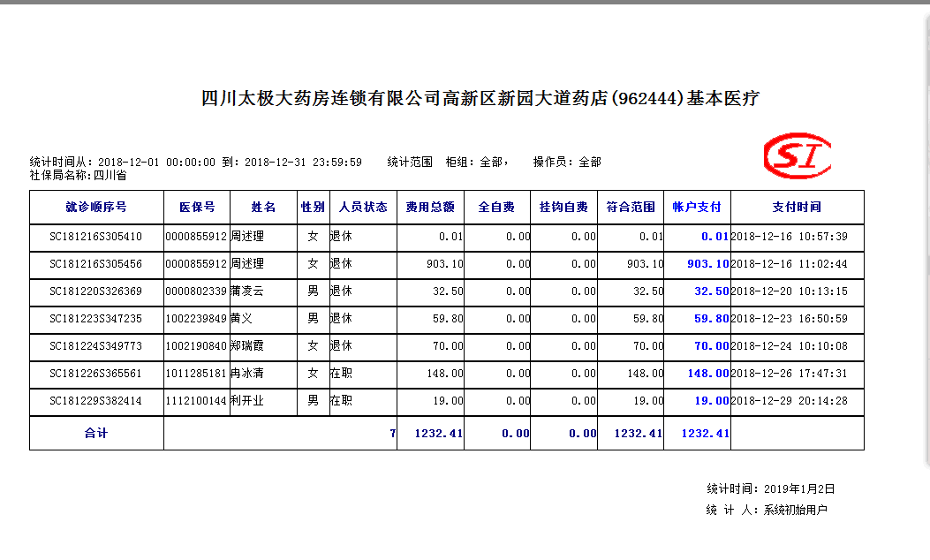Click the 医保号 column header
Image resolution: width=930 pixels, height=560 pixels.
[x=197, y=207]
